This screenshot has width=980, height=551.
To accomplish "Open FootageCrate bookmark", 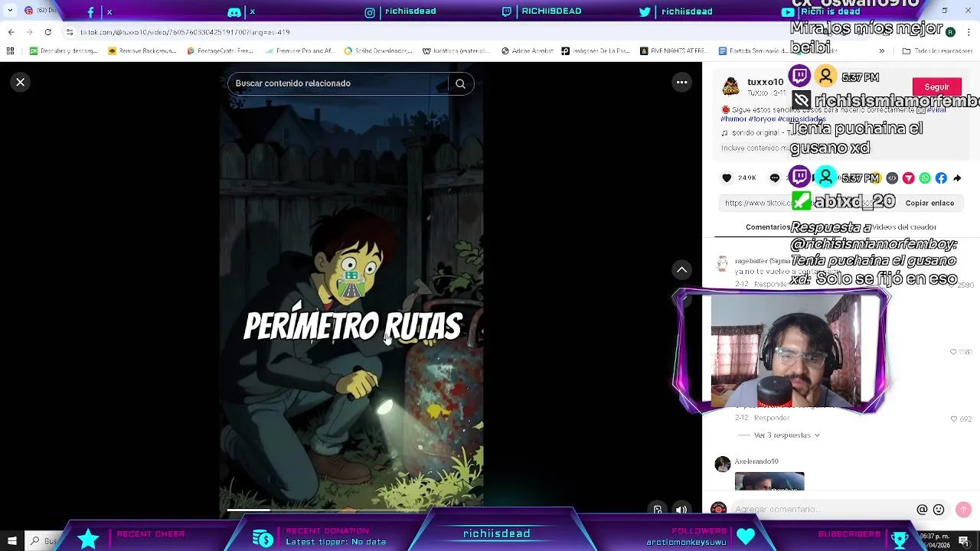I will (219, 51).
